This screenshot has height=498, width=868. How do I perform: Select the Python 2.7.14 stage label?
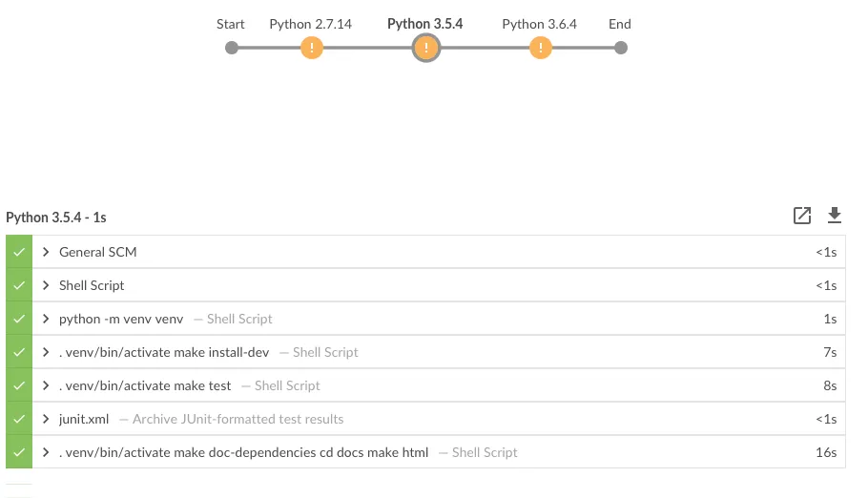tap(311, 24)
